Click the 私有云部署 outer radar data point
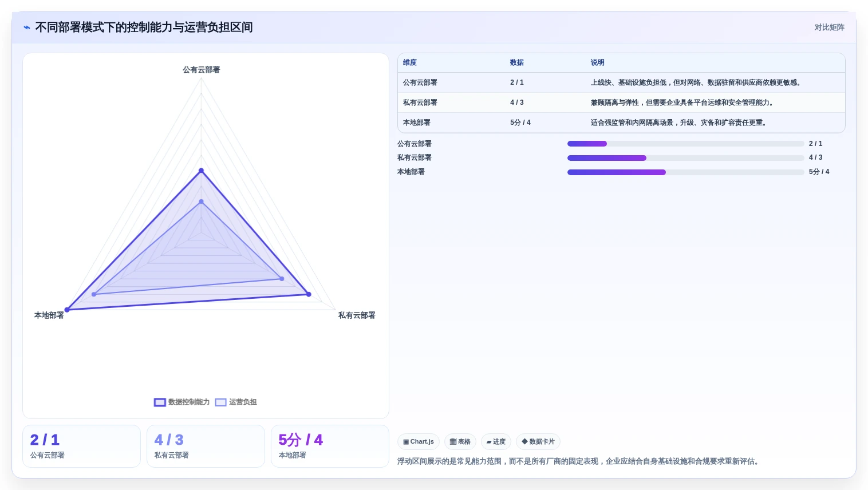 309,294
